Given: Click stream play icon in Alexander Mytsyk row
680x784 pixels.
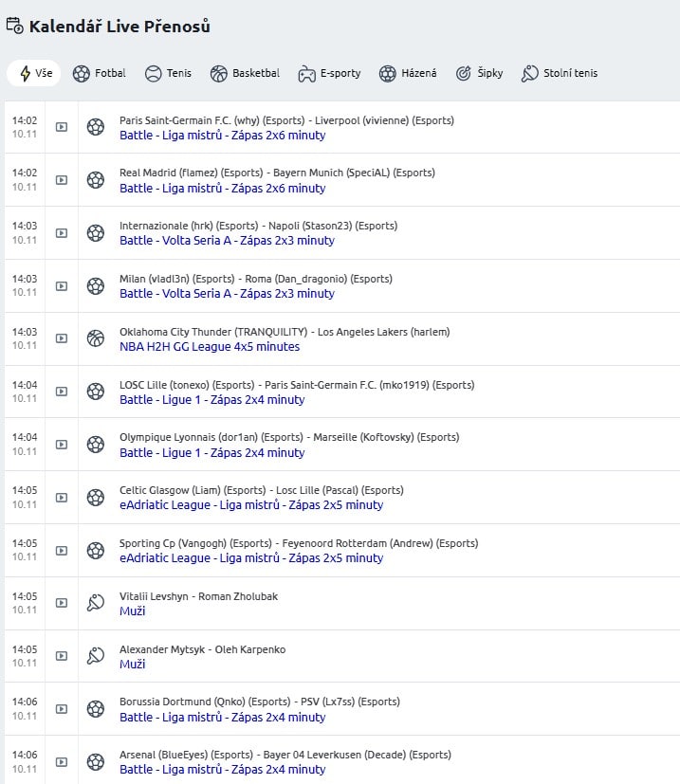Looking at the screenshot, I should pos(62,656).
